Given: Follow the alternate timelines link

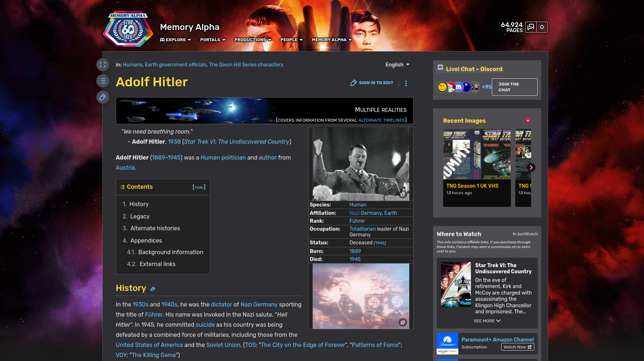Looking at the screenshot, I should pyautogui.click(x=381, y=120).
